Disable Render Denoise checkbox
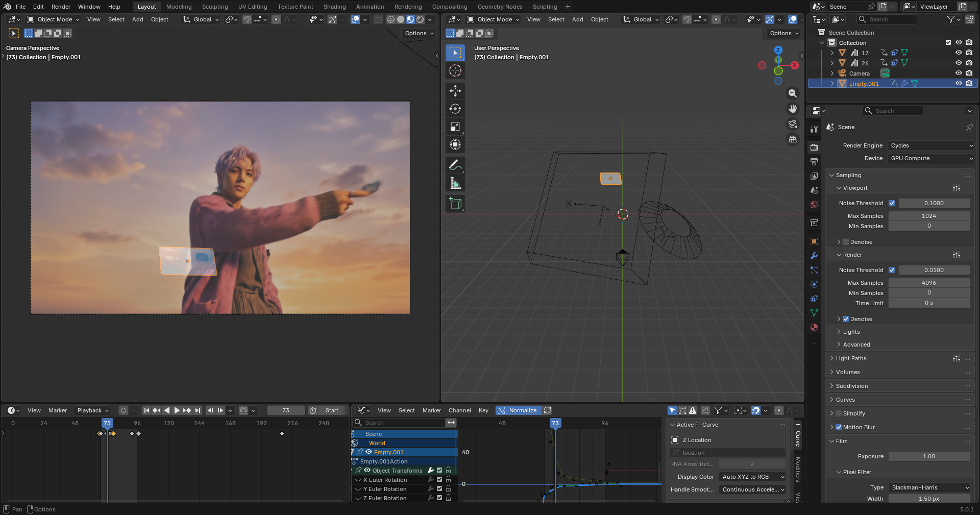Image resolution: width=980 pixels, height=515 pixels. [x=846, y=319]
